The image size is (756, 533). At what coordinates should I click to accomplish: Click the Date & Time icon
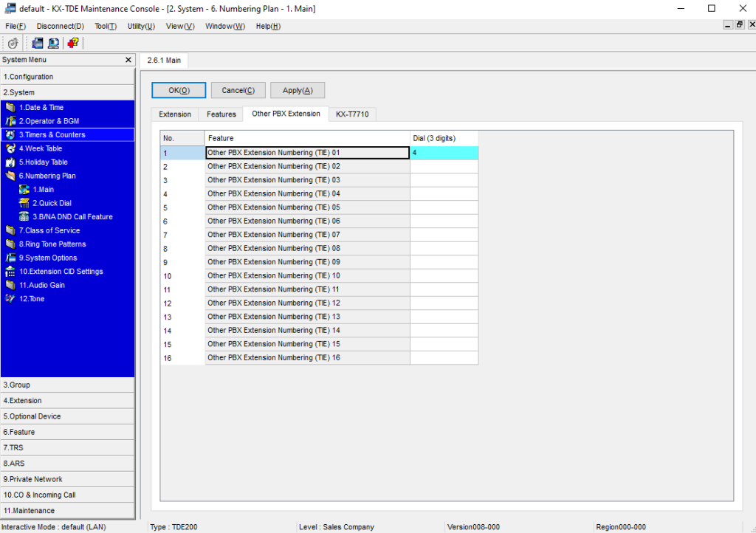[10, 108]
